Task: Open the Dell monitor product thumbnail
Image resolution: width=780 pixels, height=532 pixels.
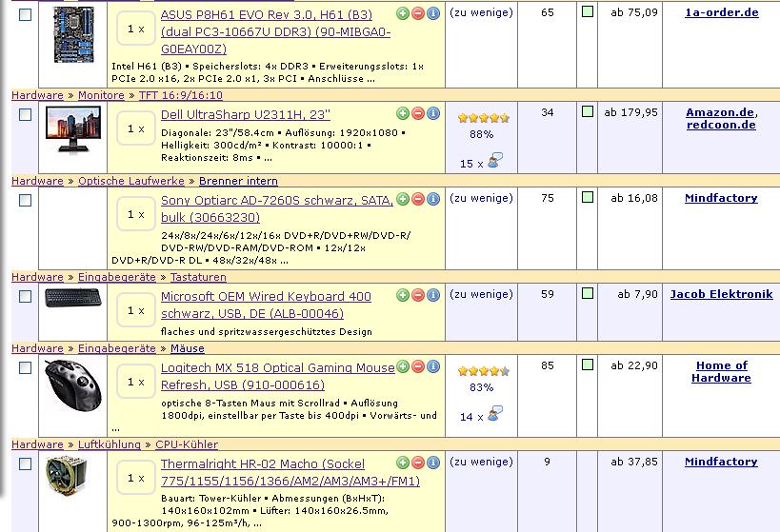Action: click(72, 130)
